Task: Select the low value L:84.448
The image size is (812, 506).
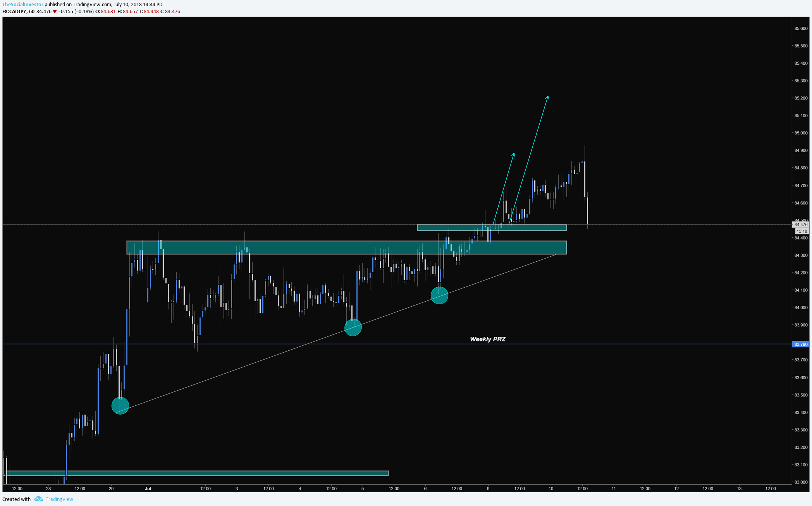Action: click(x=149, y=12)
